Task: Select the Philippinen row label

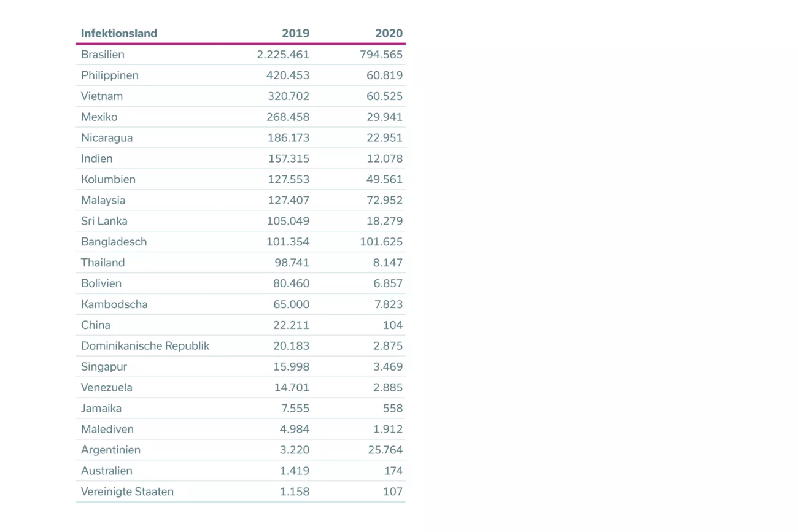Action: (110, 75)
